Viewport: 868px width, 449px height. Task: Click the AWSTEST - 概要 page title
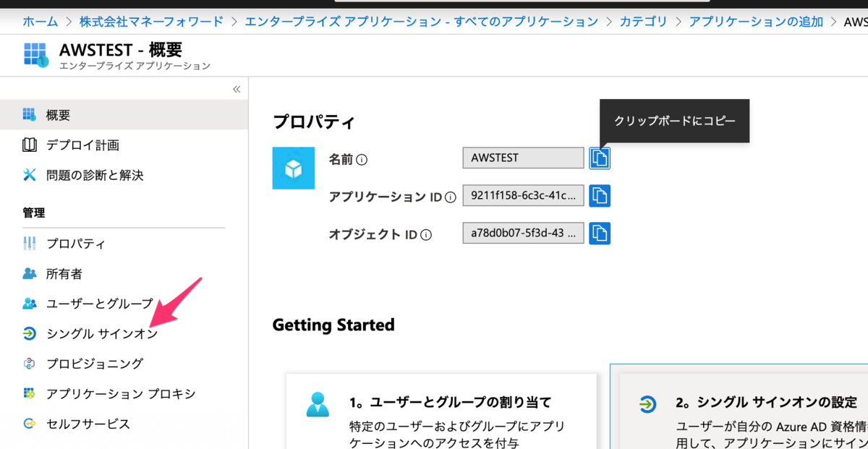(121, 50)
